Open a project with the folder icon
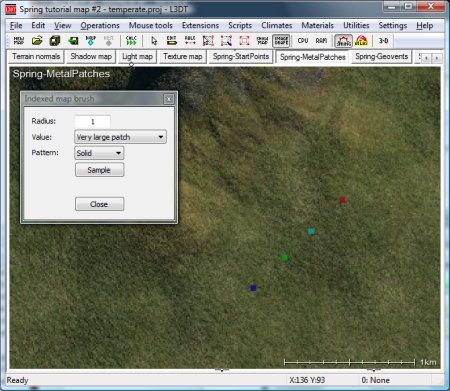The width and height of the screenshot is (450, 391). 37,41
